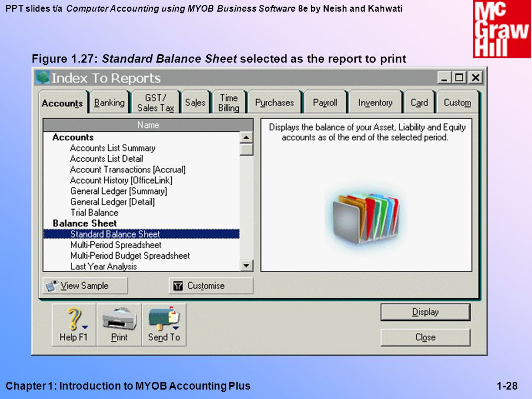
Task: Select Accounts List Detail report
Action: point(106,159)
